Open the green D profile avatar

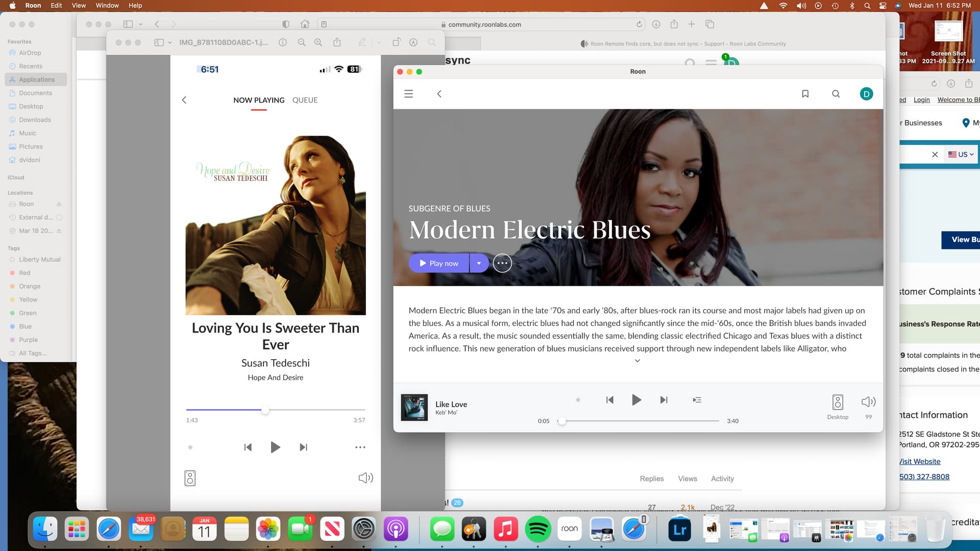pos(866,94)
